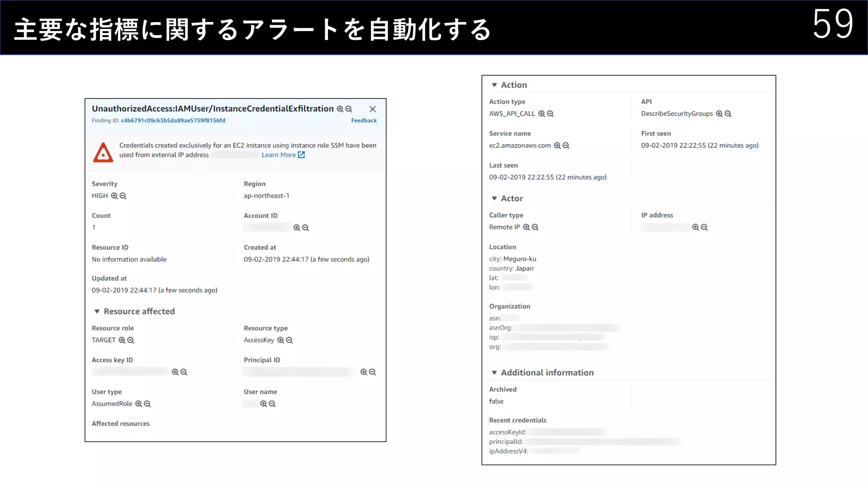Exclude filter on ec2.amazonaws.com service name
868x488 pixels.
(566, 145)
